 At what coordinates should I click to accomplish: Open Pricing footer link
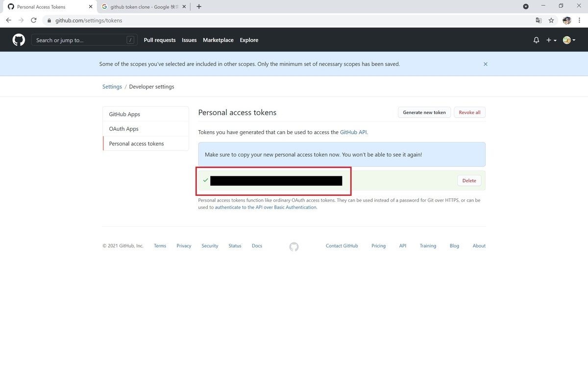pos(378,246)
